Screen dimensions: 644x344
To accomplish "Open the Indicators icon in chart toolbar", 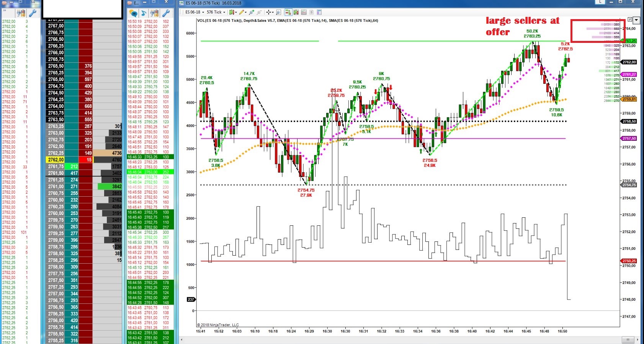I will coord(304,12).
